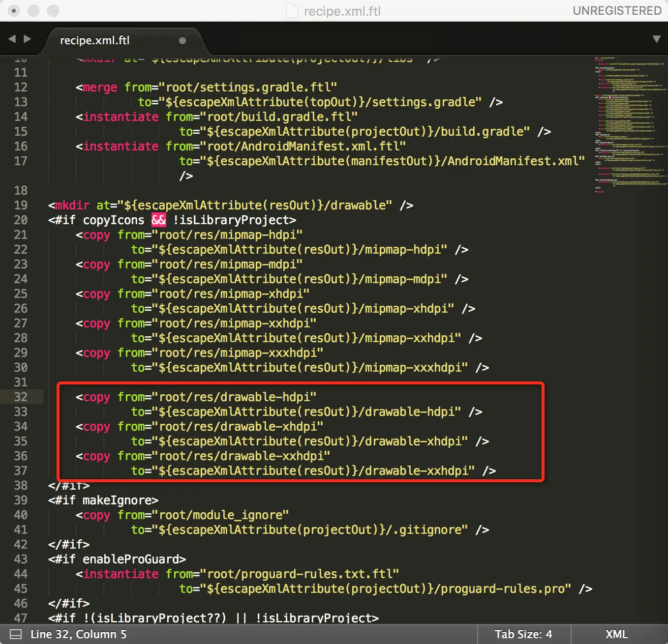This screenshot has height=644, width=668.
Task: Click the "root/settings.gradle.ftl" string
Action: (x=248, y=88)
